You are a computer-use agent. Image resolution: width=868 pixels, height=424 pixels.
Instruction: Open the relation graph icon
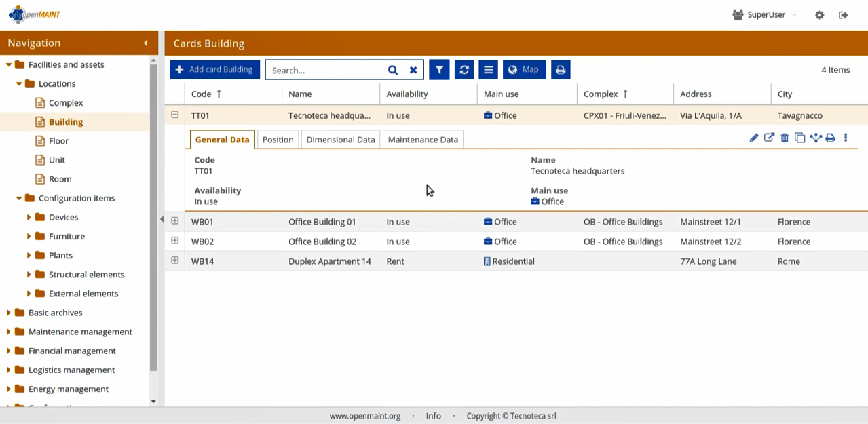click(815, 138)
